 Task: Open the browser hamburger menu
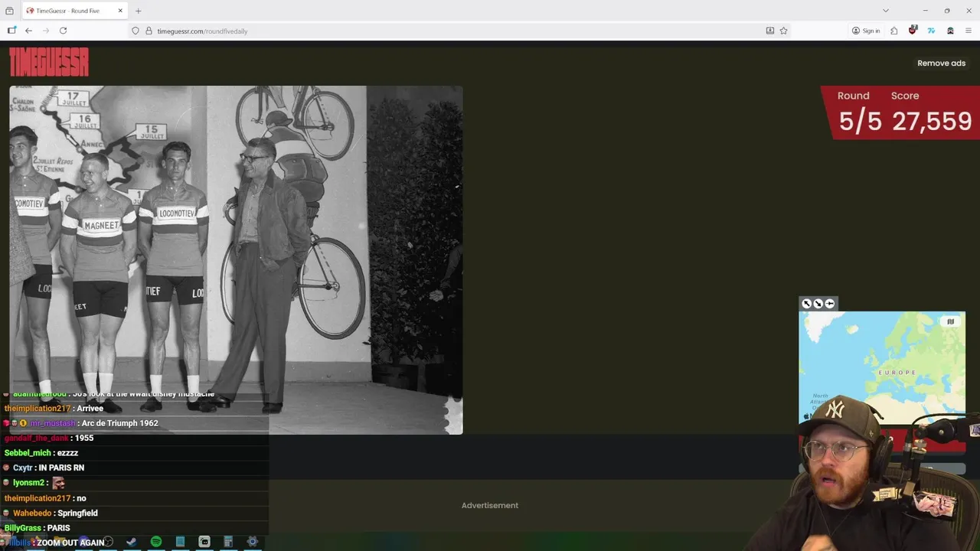tap(969, 31)
